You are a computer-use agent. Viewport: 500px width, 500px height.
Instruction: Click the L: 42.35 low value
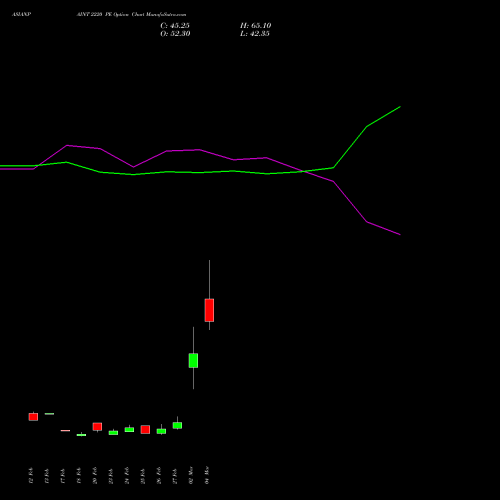(x=255, y=34)
